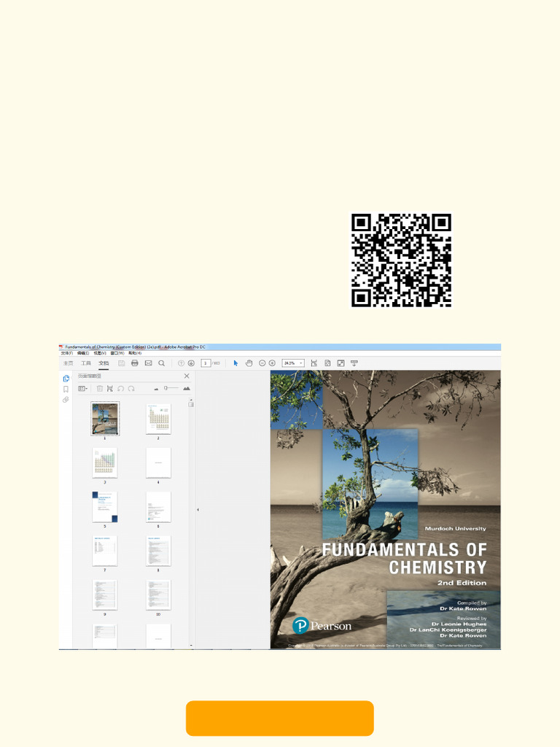Select page 6 thumbnail
This screenshot has width=560, height=747.
[158, 507]
